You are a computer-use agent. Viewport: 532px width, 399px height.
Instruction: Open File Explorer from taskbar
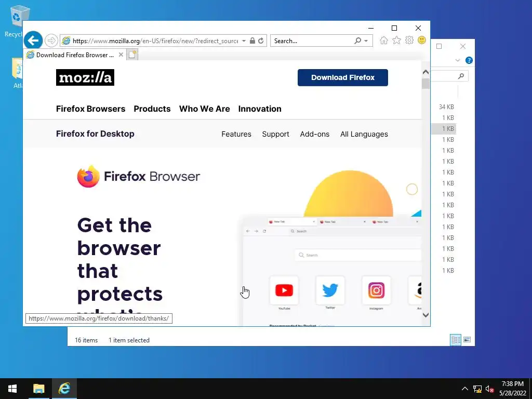[x=38, y=389]
